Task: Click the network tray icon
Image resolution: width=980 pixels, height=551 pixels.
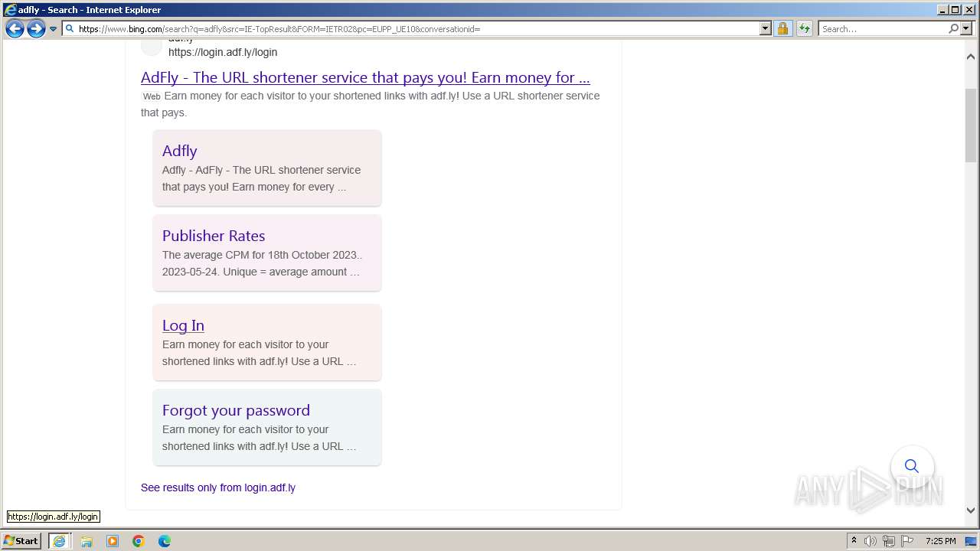Action: pos(889,541)
